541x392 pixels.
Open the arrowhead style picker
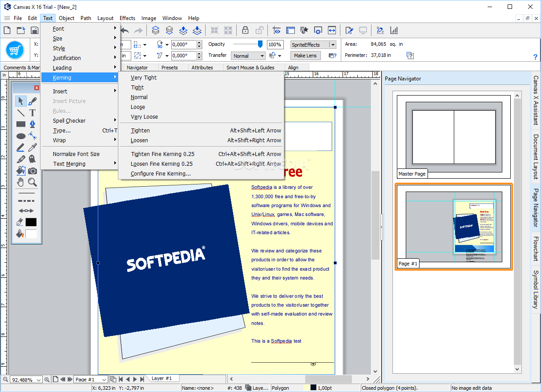[27, 211]
